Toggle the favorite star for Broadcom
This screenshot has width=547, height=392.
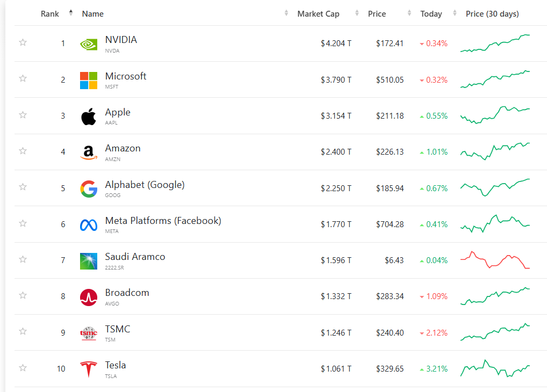point(23,296)
